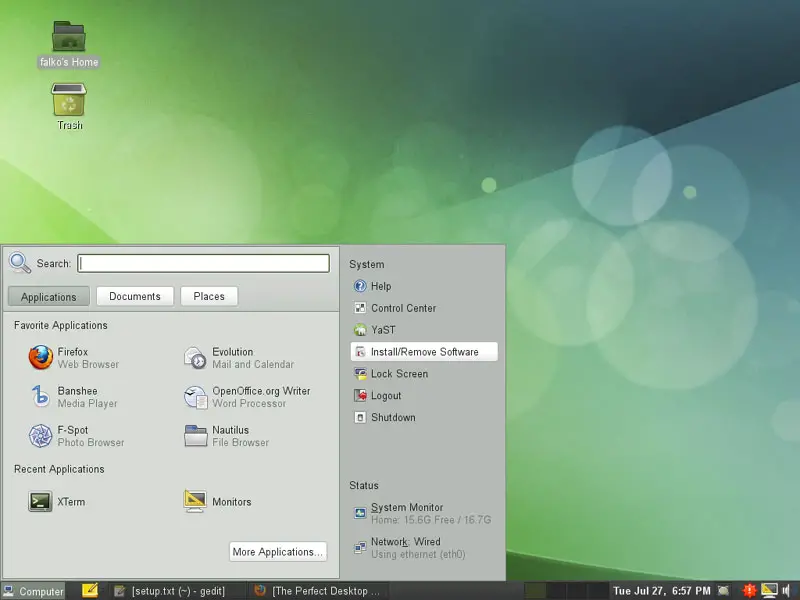Switch to The Perfect Desktop Firefox window
The width and height of the screenshot is (800, 600).
pos(318,591)
